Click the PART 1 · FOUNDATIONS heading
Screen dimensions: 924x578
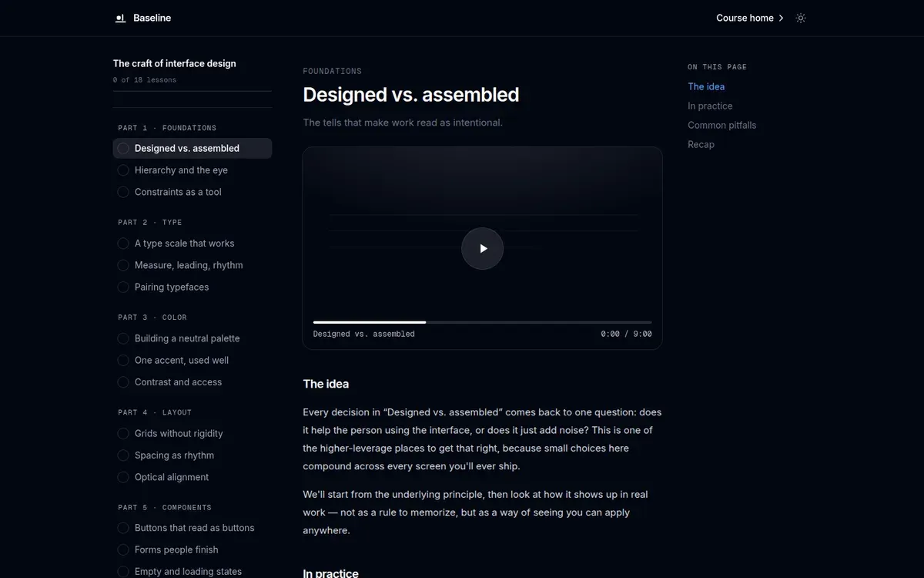[x=167, y=128]
